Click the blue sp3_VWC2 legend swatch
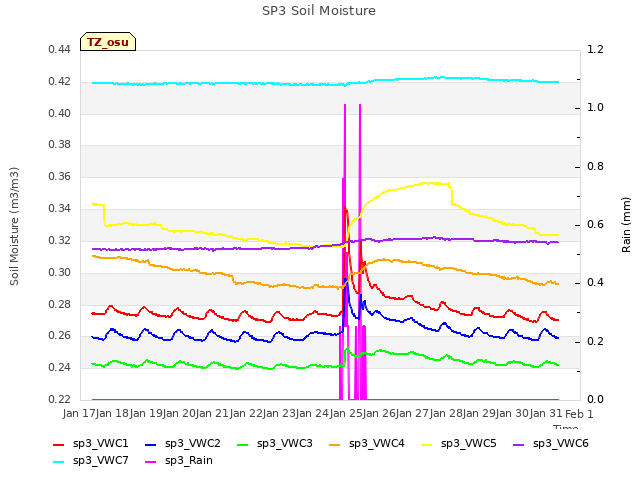 pyautogui.click(x=151, y=445)
